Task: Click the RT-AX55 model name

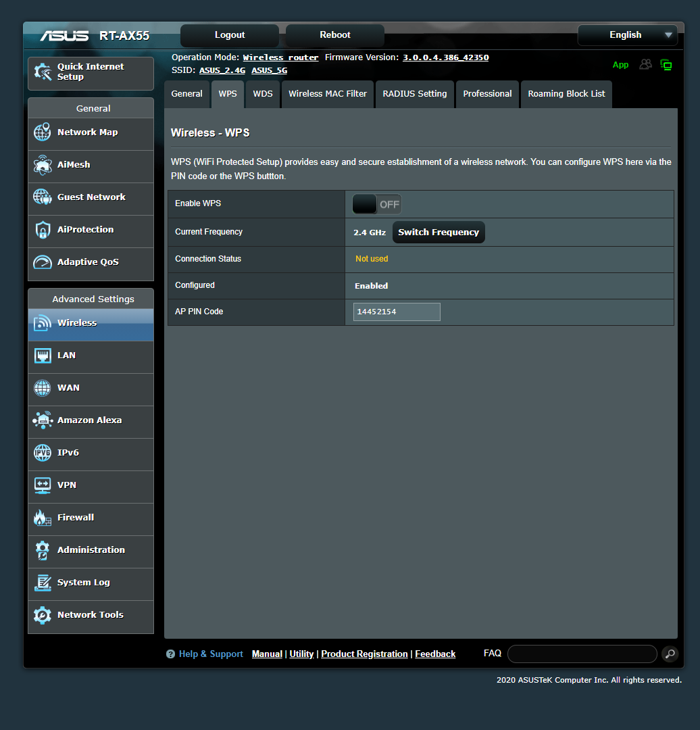Action: pos(124,36)
